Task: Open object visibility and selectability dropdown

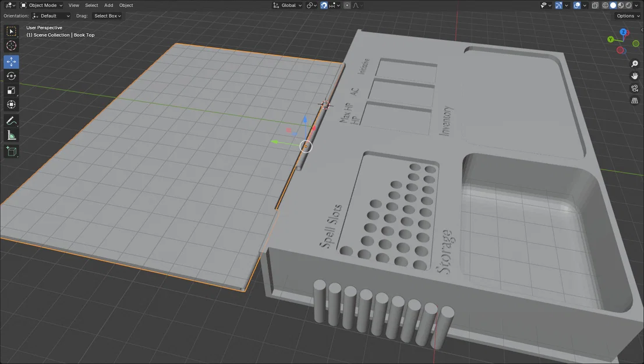Action: [x=546, y=5]
